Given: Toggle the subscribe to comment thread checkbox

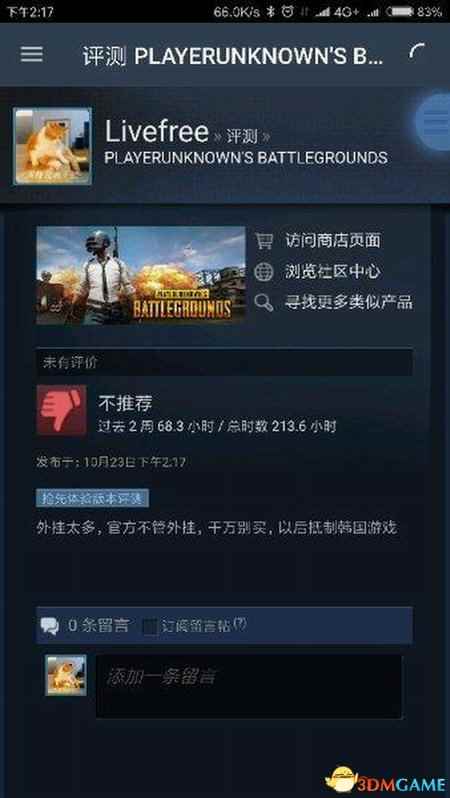Looking at the screenshot, I should point(150,626).
